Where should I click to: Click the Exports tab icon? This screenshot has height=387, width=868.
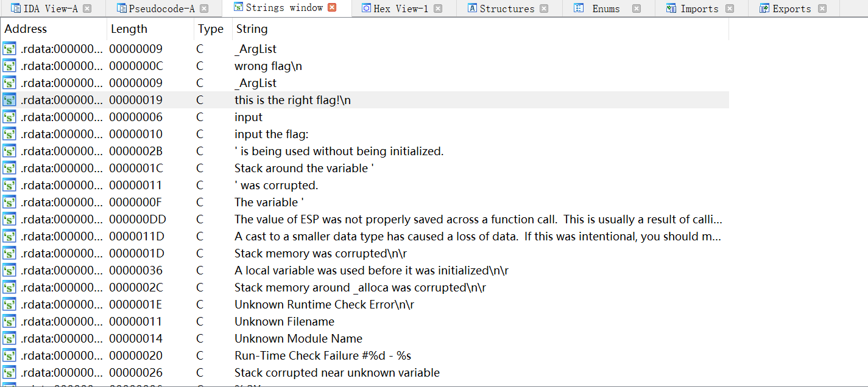click(764, 9)
